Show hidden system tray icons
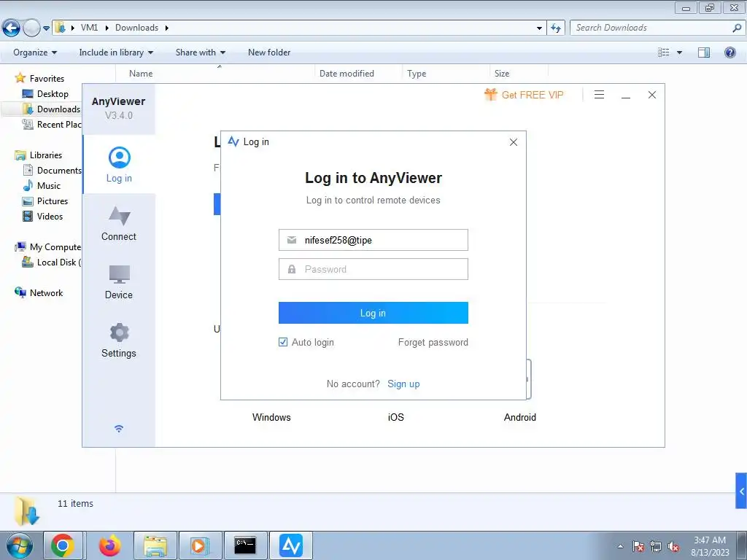 tap(620, 546)
